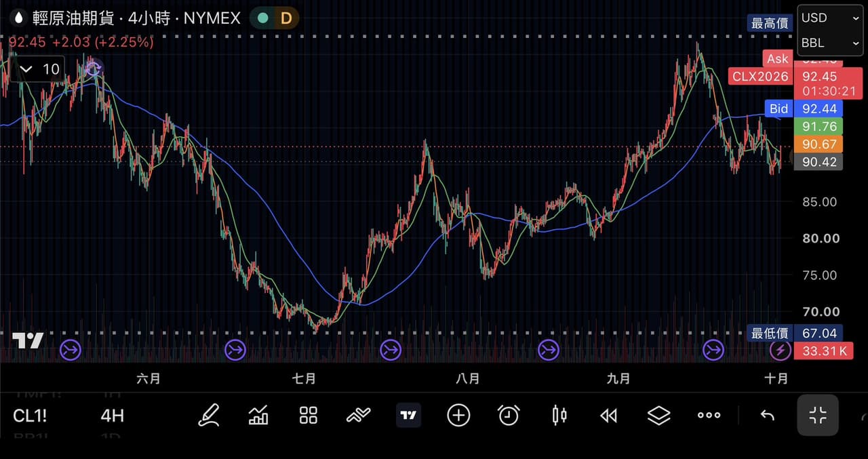Click the CLX2026 contract price label
The image size is (868, 459).
[x=760, y=76]
